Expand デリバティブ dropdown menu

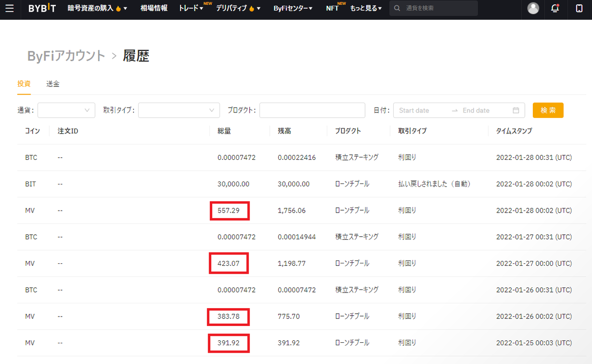[x=238, y=8]
